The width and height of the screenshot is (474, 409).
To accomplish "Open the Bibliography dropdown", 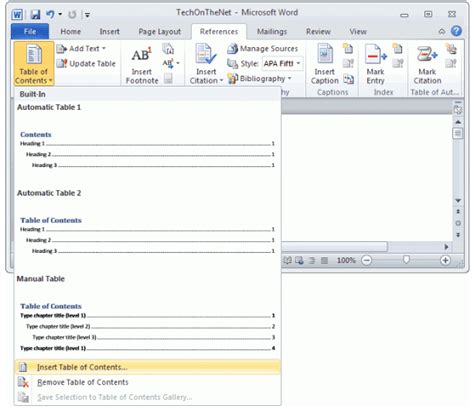I will point(259,79).
